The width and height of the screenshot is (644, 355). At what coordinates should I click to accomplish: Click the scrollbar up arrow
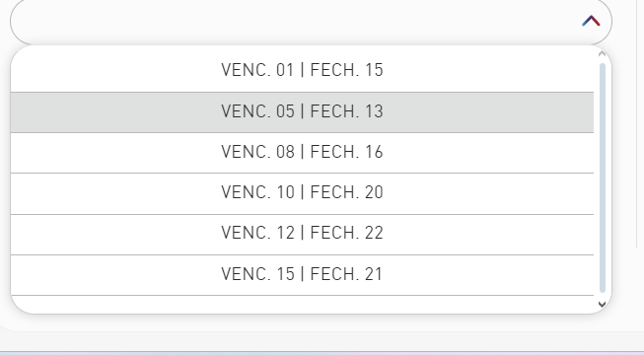coord(603,53)
